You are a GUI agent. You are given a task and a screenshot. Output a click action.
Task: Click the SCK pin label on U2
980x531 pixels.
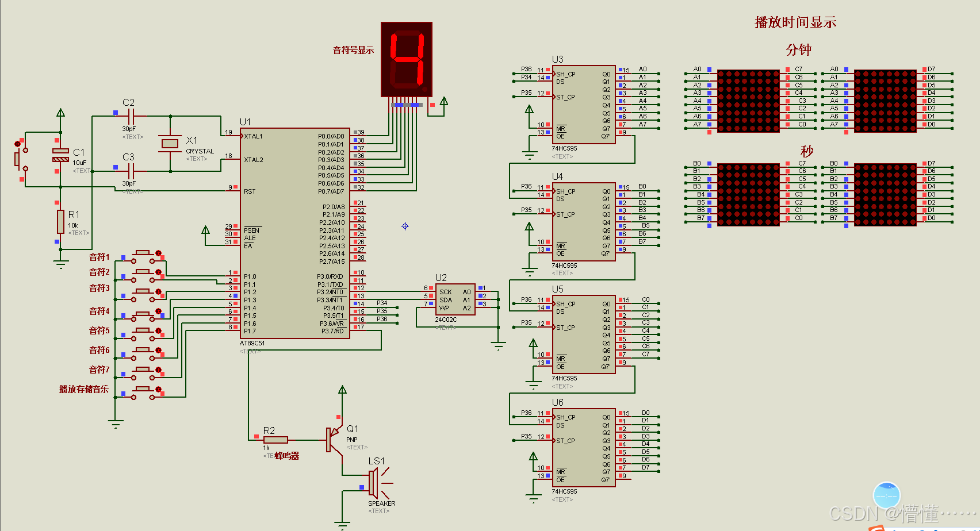pos(446,292)
